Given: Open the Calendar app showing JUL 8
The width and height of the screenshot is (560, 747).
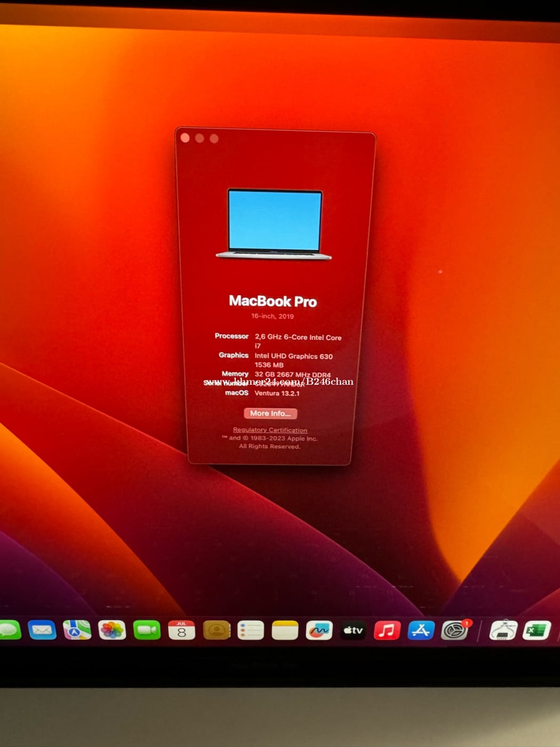Looking at the screenshot, I should click(181, 630).
